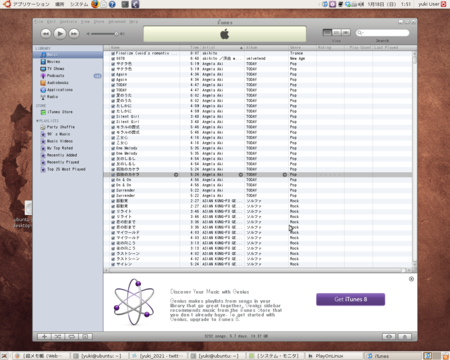
Task: Open the Advanced menu in iTunes
Action: tap(117, 22)
